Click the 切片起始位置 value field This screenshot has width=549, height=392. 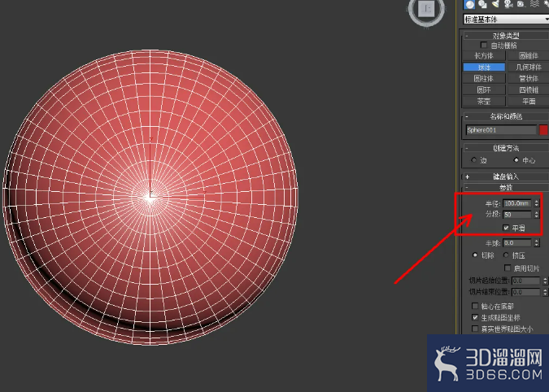(526, 281)
